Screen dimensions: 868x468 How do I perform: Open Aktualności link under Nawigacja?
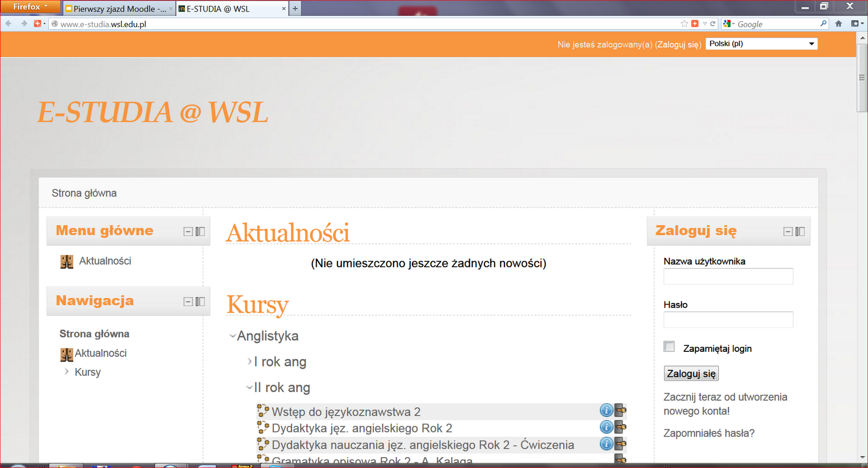[101, 353]
